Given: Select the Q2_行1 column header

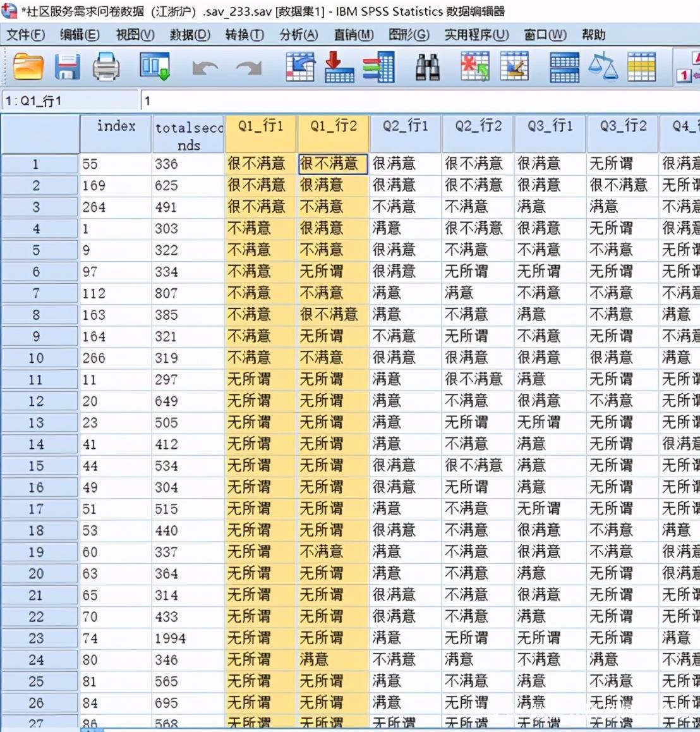Looking at the screenshot, I should tap(406, 126).
